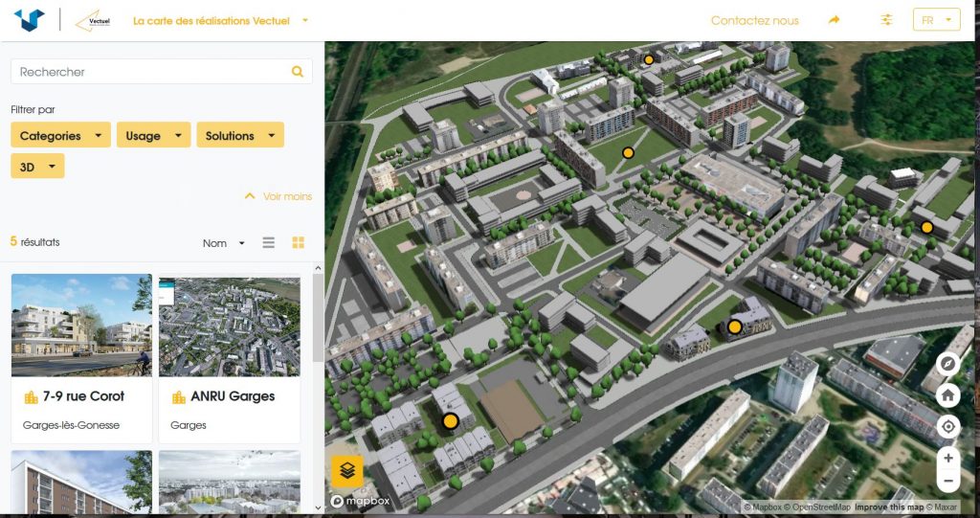
Task: Click the mapbox logo
Action: (x=361, y=501)
